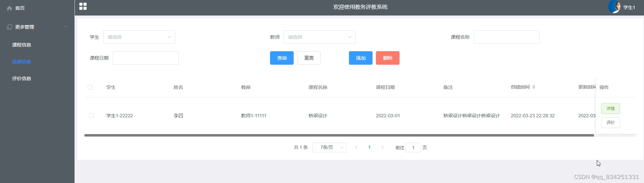
Task: Click the 创建时间 column header text
Action: point(520,87)
